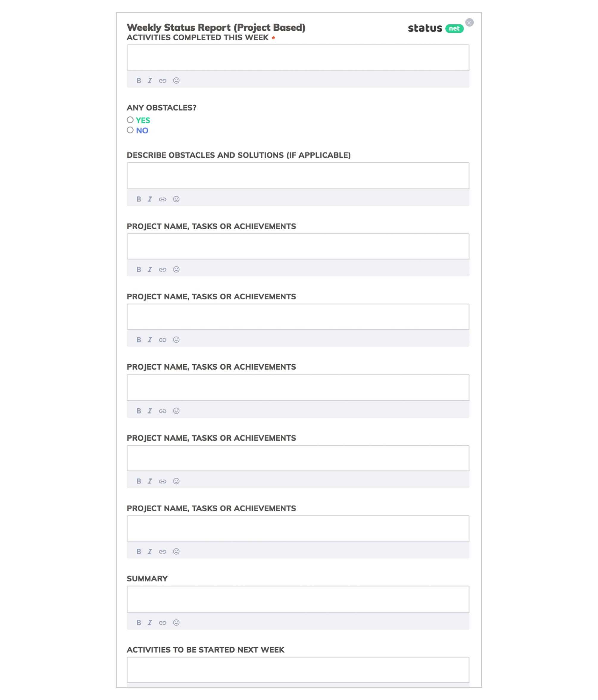The image size is (598, 700).
Task: Click the Activities Completed This Week field
Action: click(x=298, y=57)
